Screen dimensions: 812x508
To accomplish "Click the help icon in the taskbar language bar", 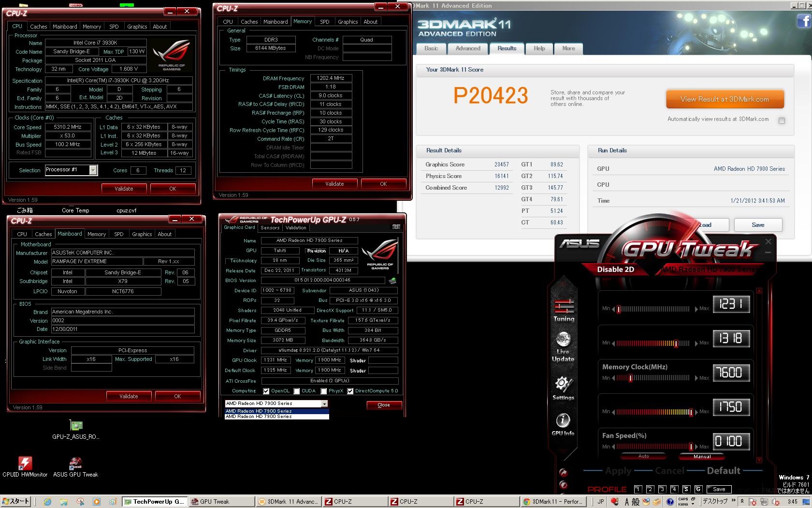I will coord(670,502).
